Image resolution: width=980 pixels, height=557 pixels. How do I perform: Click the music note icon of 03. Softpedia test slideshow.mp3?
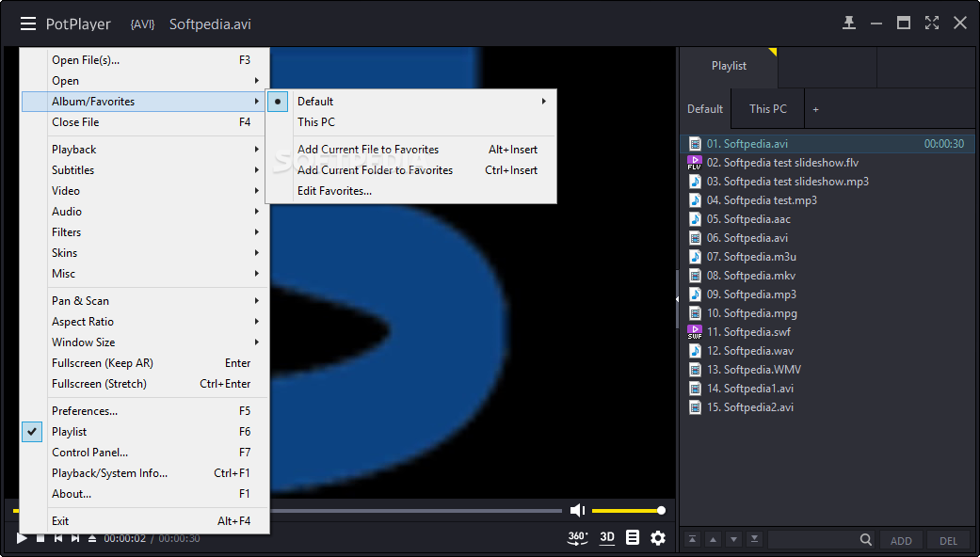(x=695, y=181)
